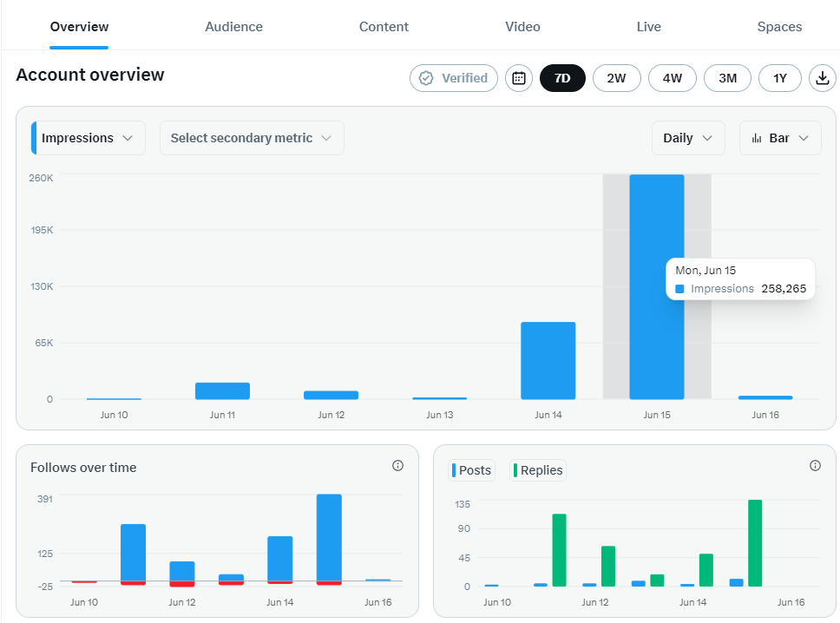Select the 7D time range
Image resolution: width=840 pixels, height=623 pixels.
tap(562, 78)
